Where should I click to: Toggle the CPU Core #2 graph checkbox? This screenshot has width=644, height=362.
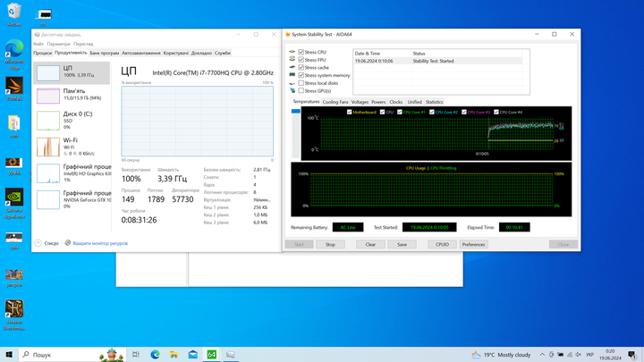pos(432,112)
